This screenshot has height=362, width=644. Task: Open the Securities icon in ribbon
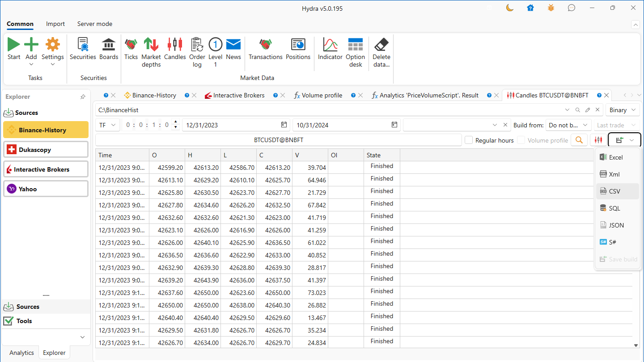click(x=83, y=45)
